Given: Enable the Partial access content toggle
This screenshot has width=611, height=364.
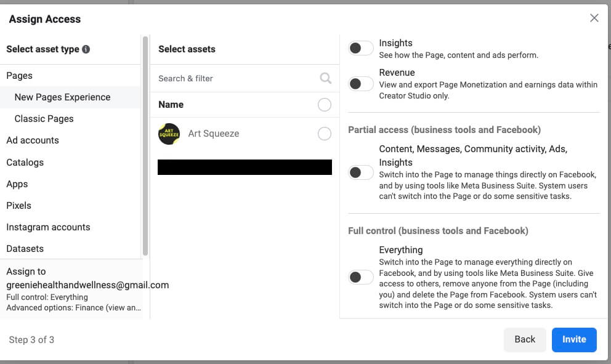Looking at the screenshot, I should click(x=360, y=172).
